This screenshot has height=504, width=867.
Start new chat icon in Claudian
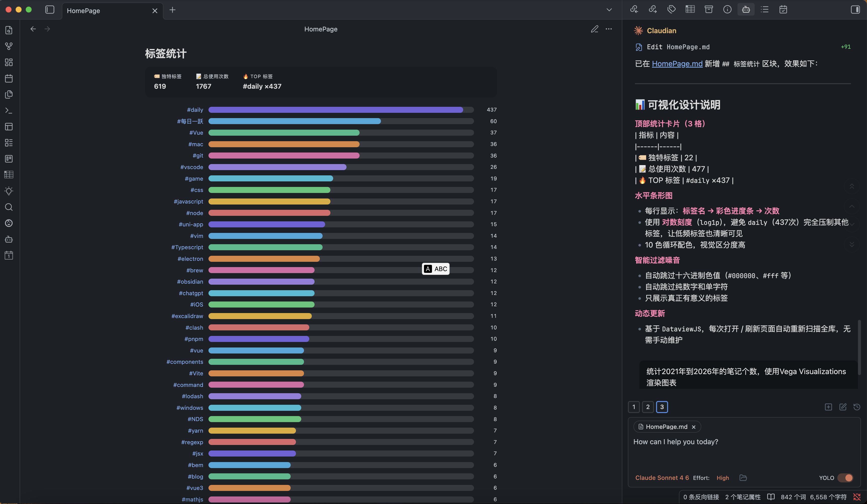(843, 407)
